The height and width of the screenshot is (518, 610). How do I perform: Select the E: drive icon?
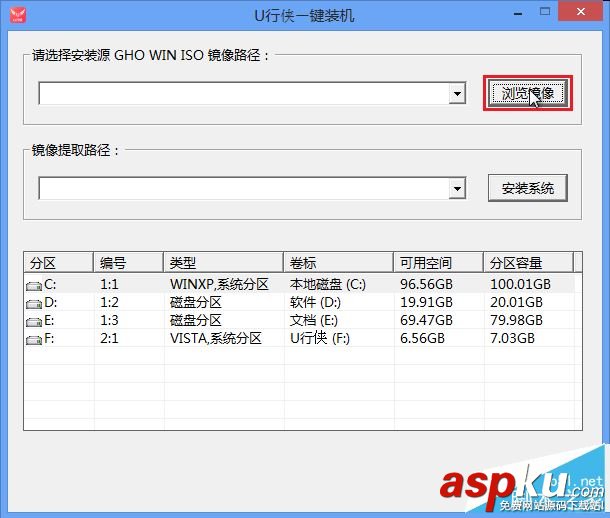coord(34,322)
